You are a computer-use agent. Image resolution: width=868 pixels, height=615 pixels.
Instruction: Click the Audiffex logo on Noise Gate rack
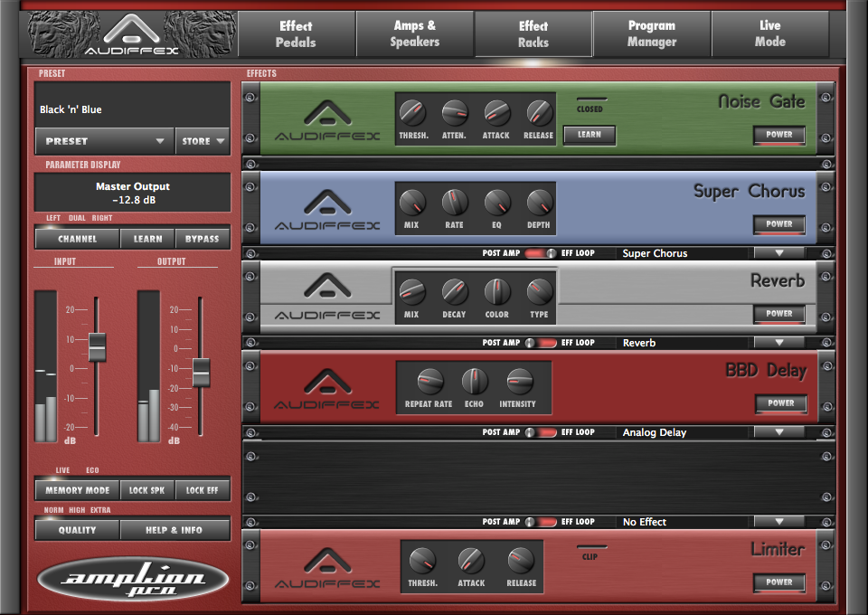click(327, 120)
